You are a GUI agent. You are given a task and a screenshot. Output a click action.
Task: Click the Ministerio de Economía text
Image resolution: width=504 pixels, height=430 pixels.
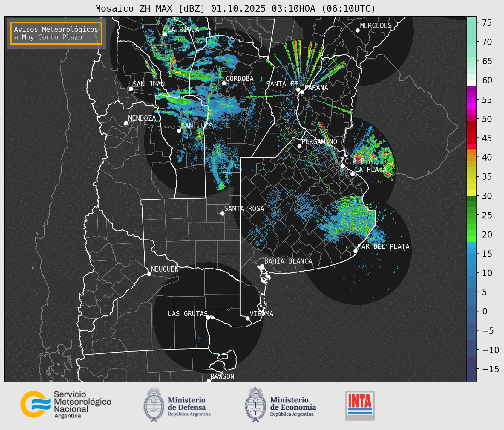coord(293,406)
